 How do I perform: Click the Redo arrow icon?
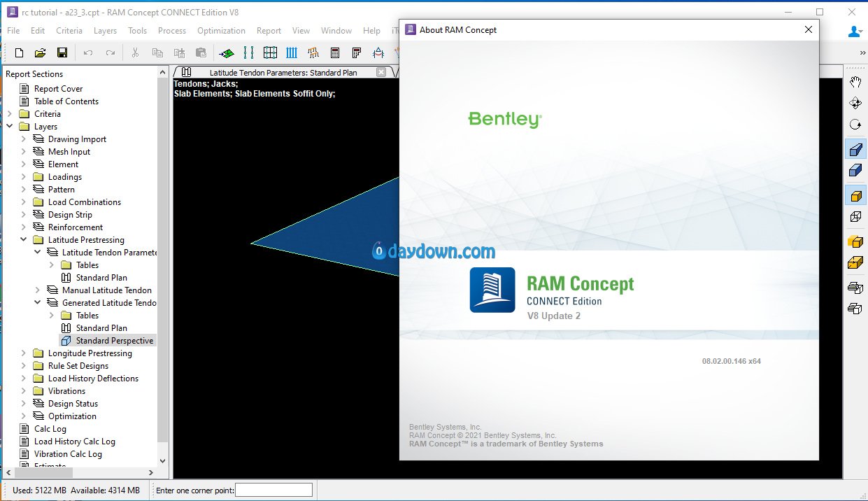[110, 52]
